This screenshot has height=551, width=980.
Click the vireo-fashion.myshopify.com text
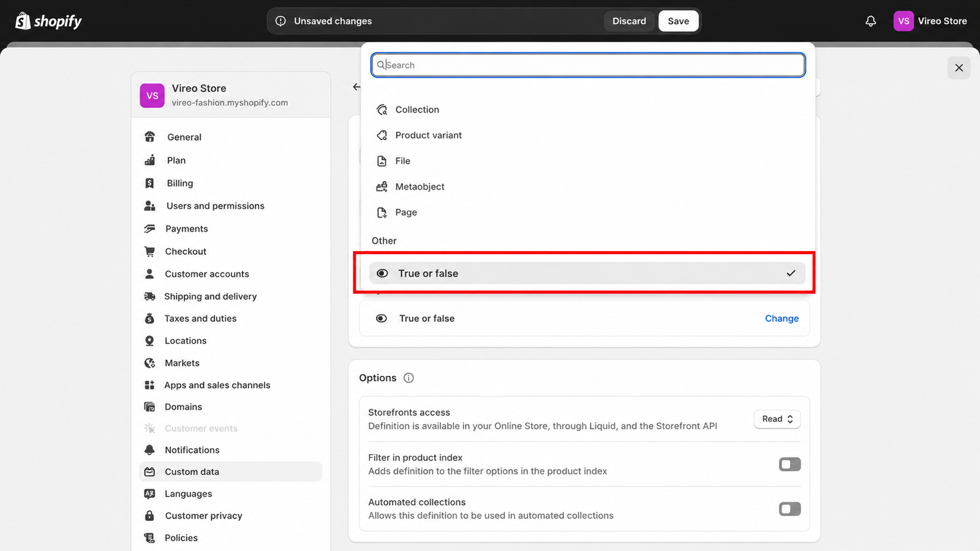point(230,103)
